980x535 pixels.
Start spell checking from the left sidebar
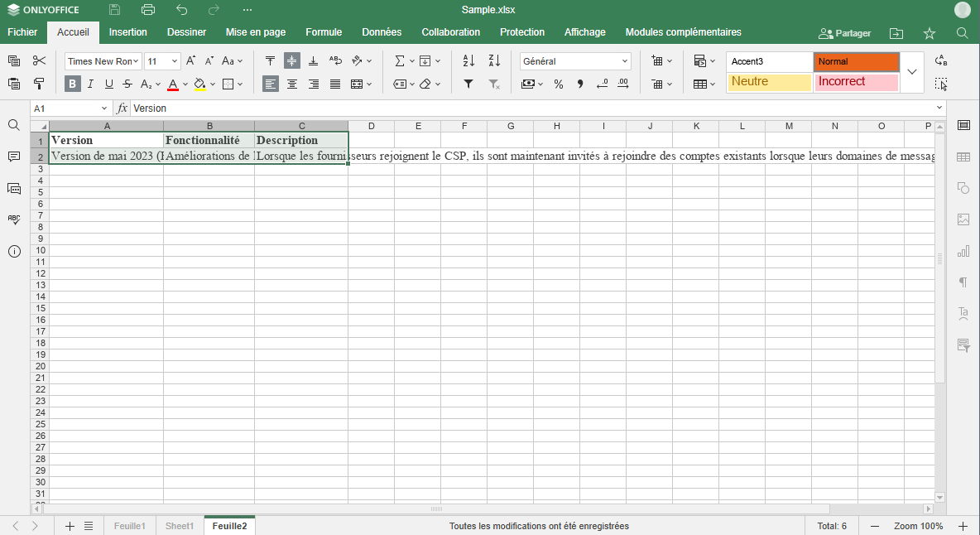pyautogui.click(x=13, y=219)
